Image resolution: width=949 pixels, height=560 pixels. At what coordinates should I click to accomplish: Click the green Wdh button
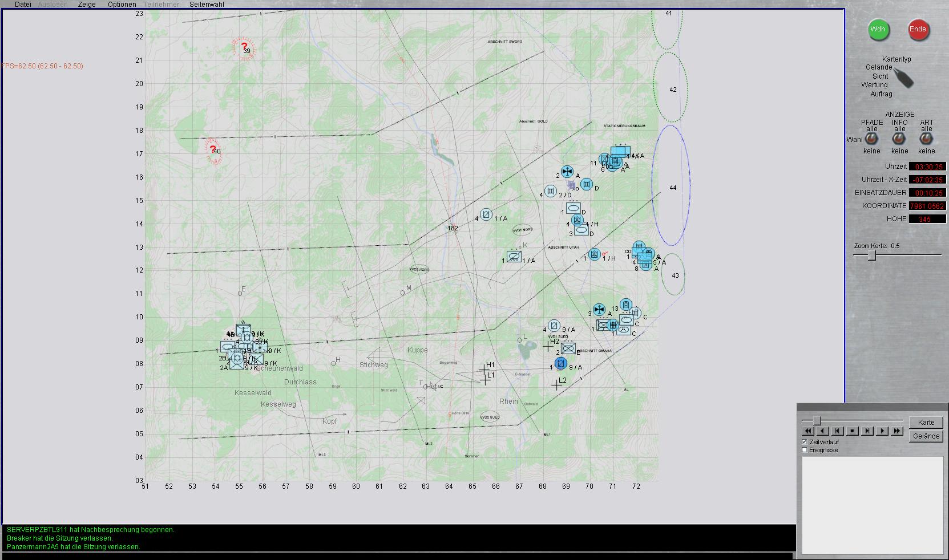pyautogui.click(x=878, y=30)
